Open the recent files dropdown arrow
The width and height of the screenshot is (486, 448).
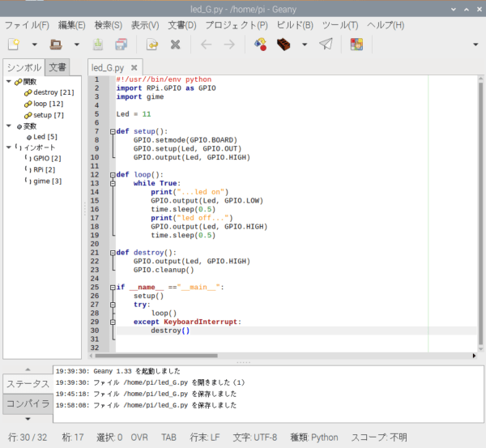tap(77, 45)
